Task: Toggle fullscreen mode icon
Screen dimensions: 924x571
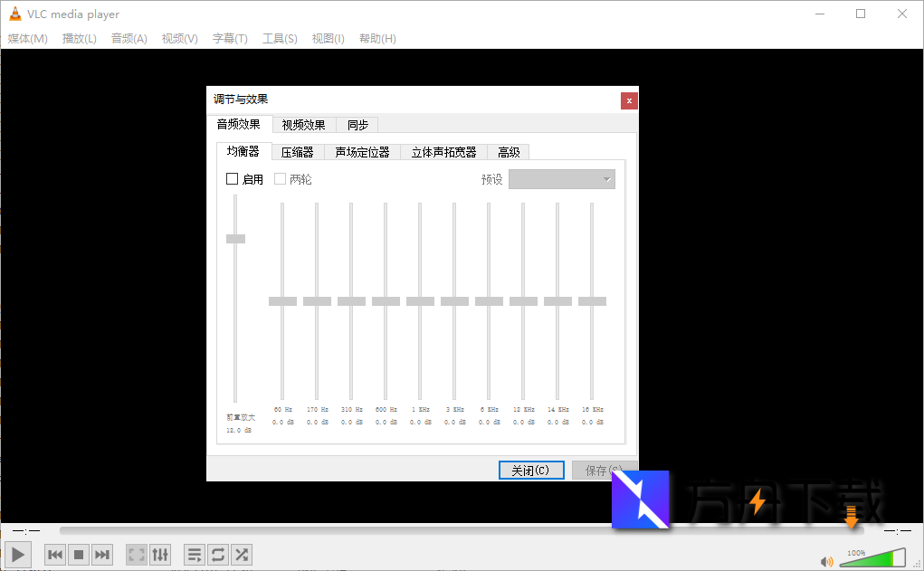Action: coord(137,554)
